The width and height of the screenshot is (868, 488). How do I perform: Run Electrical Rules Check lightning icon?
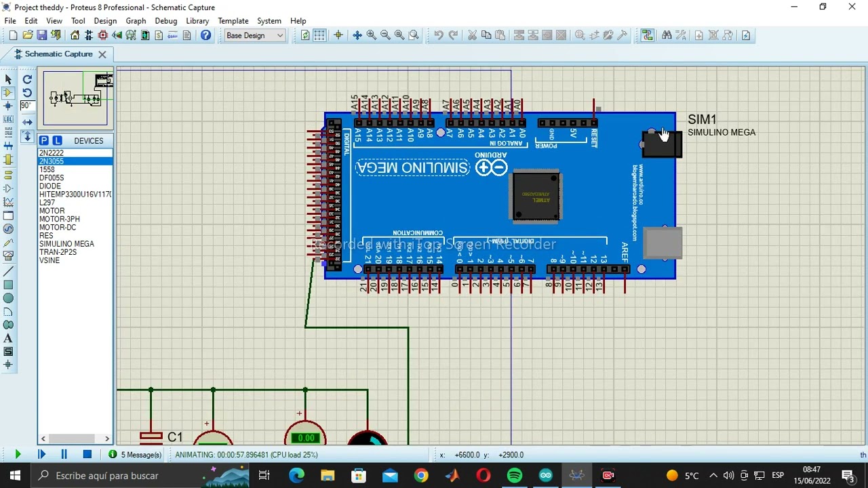(746, 35)
